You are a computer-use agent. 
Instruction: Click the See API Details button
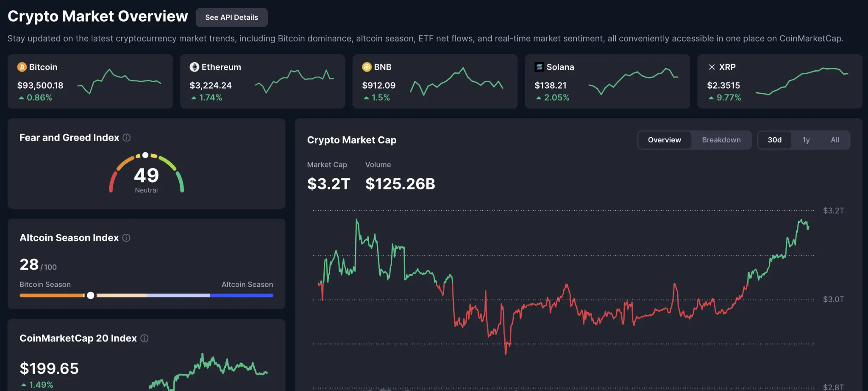coord(231,17)
